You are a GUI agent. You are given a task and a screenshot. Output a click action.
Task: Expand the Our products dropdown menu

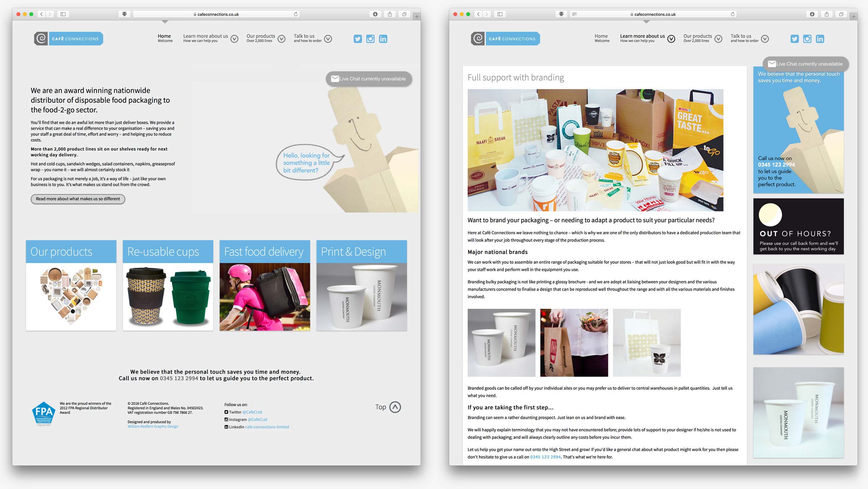click(x=281, y=39)
